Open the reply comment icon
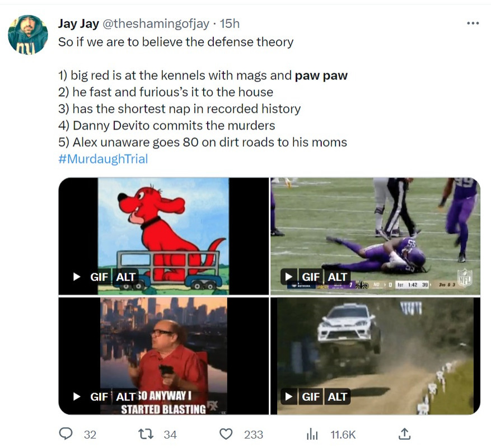This screenshot has height=448, width=491. click(x=66, y=434)
